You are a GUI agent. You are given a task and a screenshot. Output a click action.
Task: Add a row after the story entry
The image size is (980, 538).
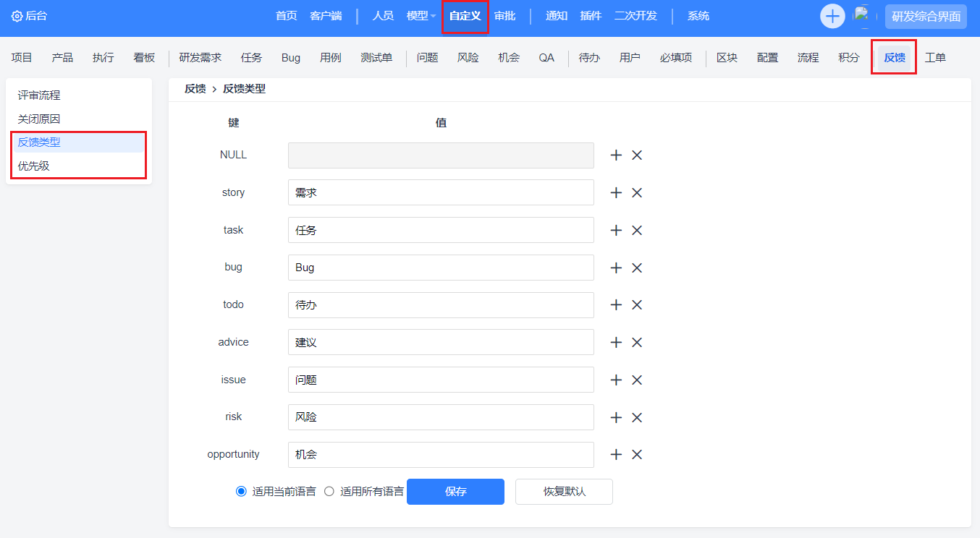point(616,193)
